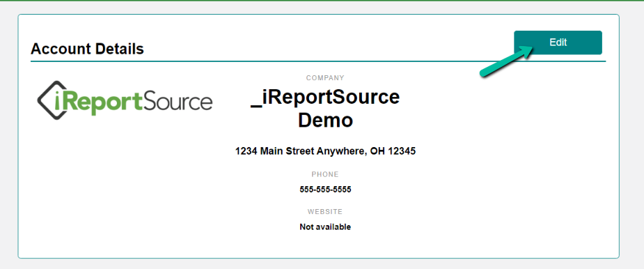The height and width of the screenshot is (269, 644).
Task: Click the teal divider under Account Details
Action: [318, 61]
